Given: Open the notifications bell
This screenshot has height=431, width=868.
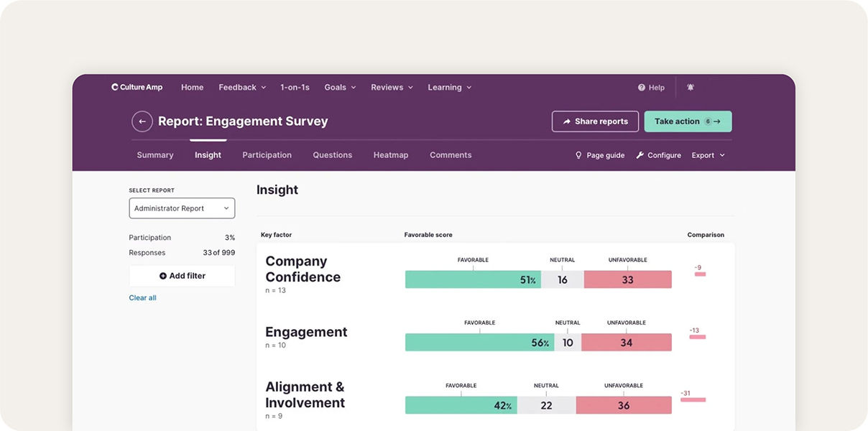Looking at the screenshot, I should pos(691,88).
